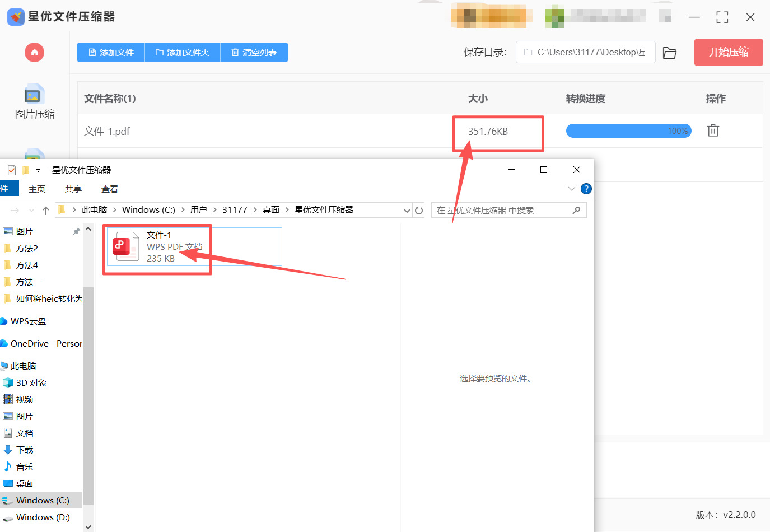Click the 100% compression progress bar
This screenshot has height=532, width=770.
click(628, 130)
